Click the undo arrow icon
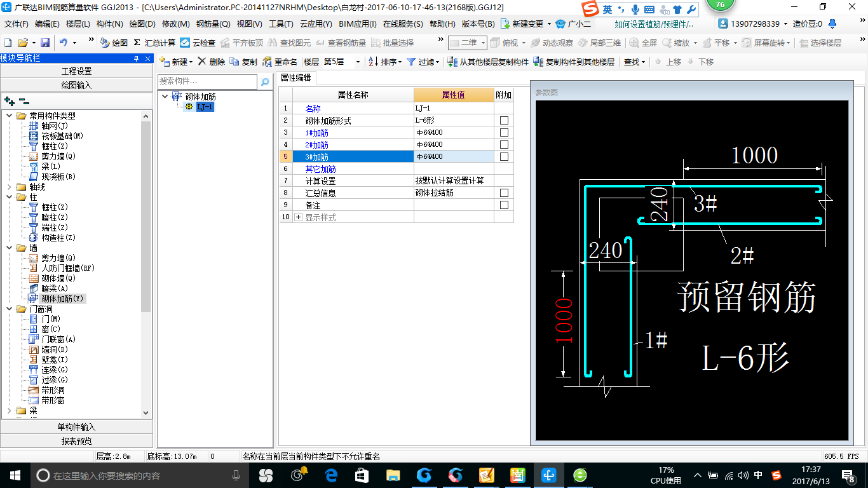Image resolution: width=868 pixels, height=488 pixels. click(x=64, y=43)
